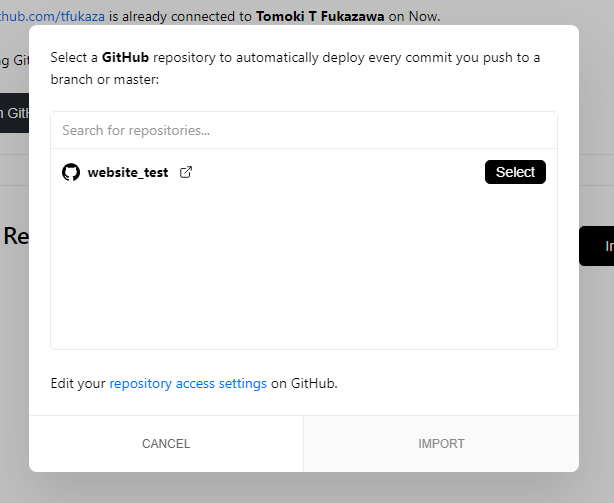Click the IMPORT button
This screenshot has height=503, width=614.
[x=441, y=443]
